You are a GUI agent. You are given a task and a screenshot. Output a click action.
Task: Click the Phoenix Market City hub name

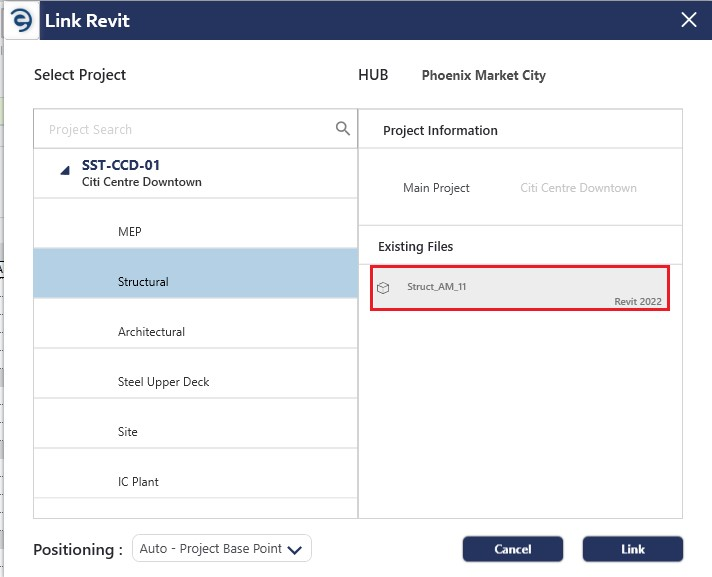(483, 76)
